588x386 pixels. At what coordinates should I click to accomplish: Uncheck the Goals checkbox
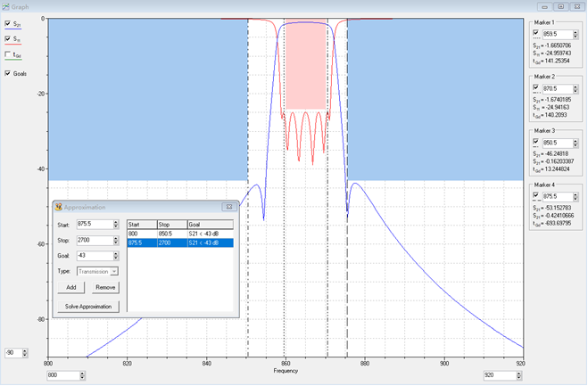[x=9, y=73]
